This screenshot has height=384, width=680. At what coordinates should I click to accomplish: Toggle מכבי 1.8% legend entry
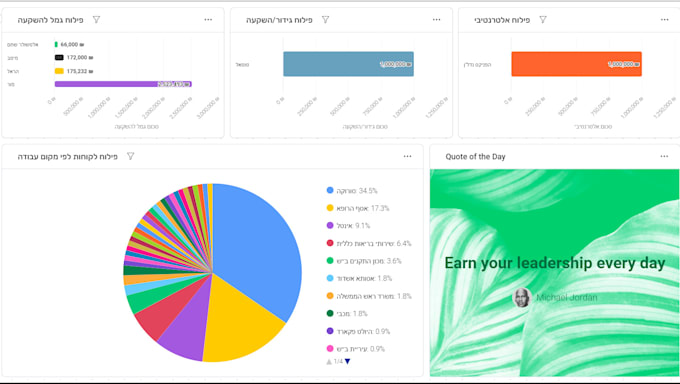click(x=347, y=313)
